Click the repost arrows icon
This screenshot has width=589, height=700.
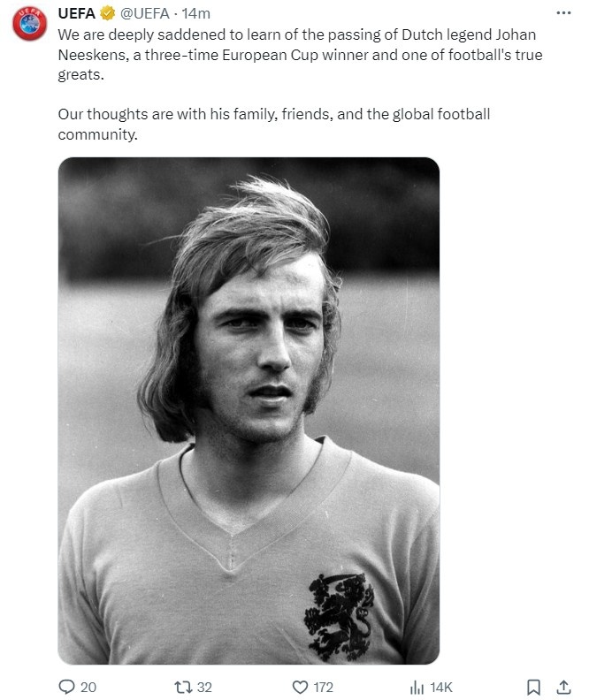183,687
